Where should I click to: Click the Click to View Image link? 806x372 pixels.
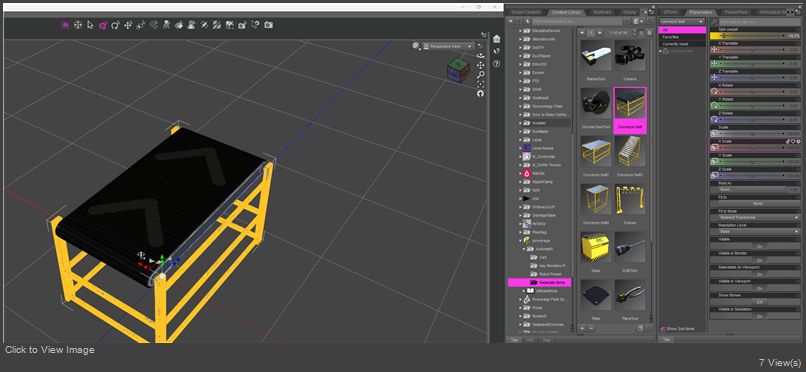pos(50,350)
